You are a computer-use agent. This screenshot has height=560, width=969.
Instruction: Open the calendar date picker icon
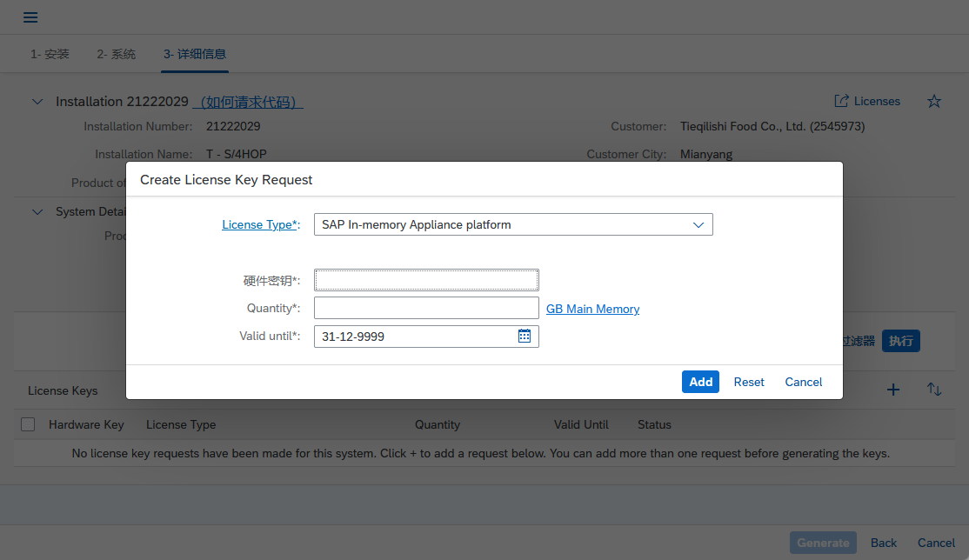coord(525,337)
